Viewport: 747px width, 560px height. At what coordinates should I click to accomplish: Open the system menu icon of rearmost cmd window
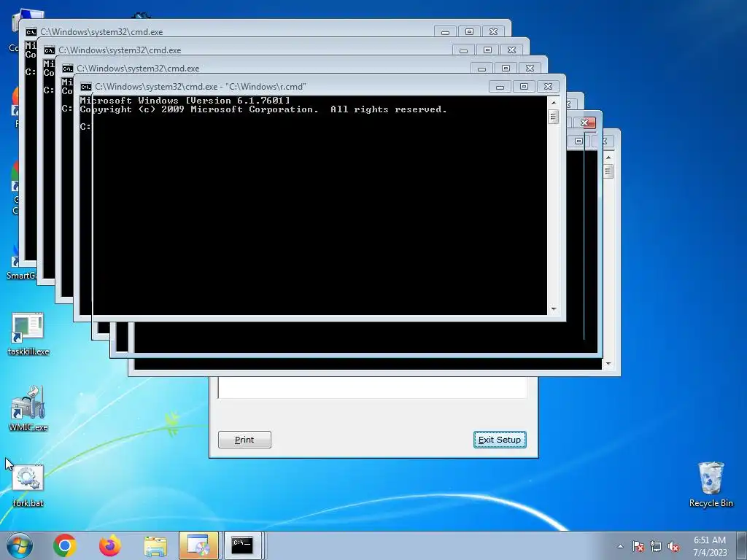pyautogui.click(x=31, y=32)
